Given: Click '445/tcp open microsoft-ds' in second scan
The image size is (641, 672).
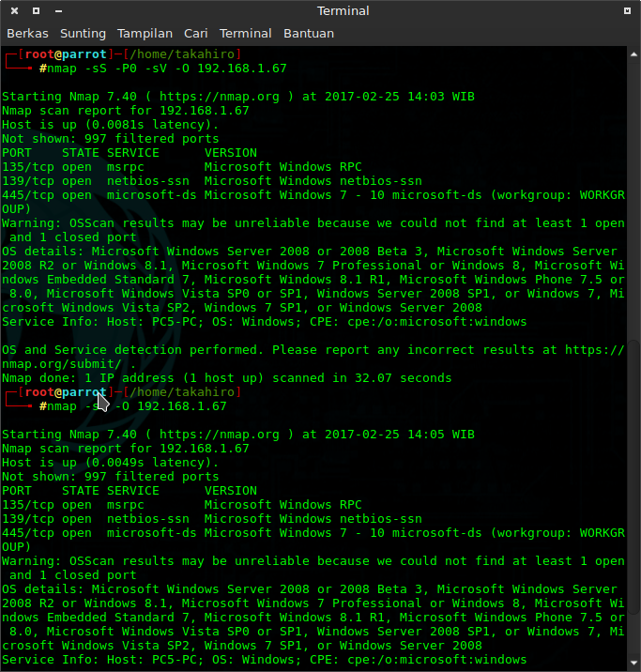Looking at the screenshot, I should pos(99,533).
